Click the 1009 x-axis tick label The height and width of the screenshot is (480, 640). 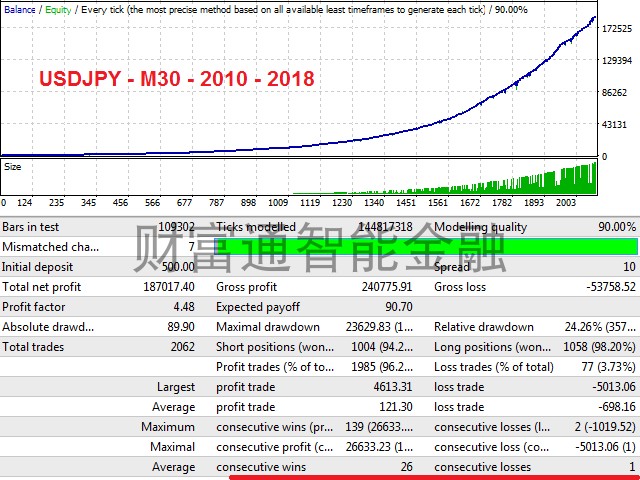[x=278, y=202]
